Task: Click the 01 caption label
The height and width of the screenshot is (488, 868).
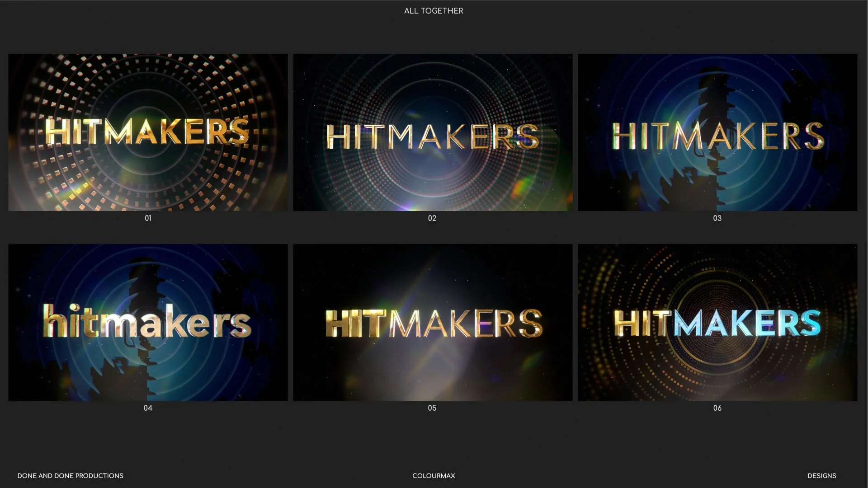Action: pyautogui.click(x=148, y=218)
